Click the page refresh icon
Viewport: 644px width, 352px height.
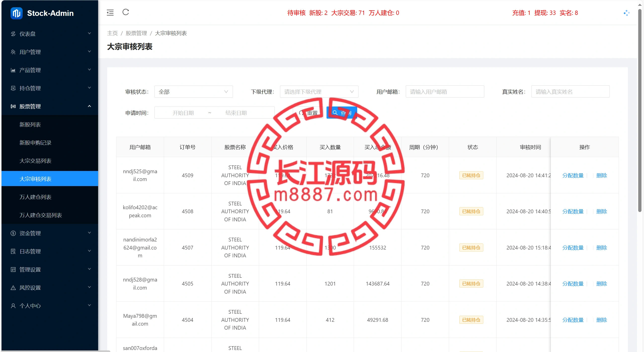[x=126, y=12]
